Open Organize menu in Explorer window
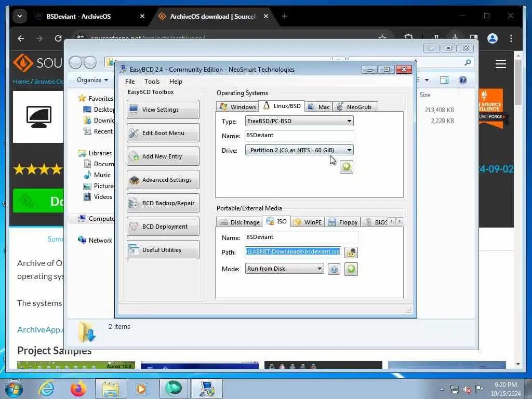Screen dimensions: 532x399 click(x=92, y=80)
